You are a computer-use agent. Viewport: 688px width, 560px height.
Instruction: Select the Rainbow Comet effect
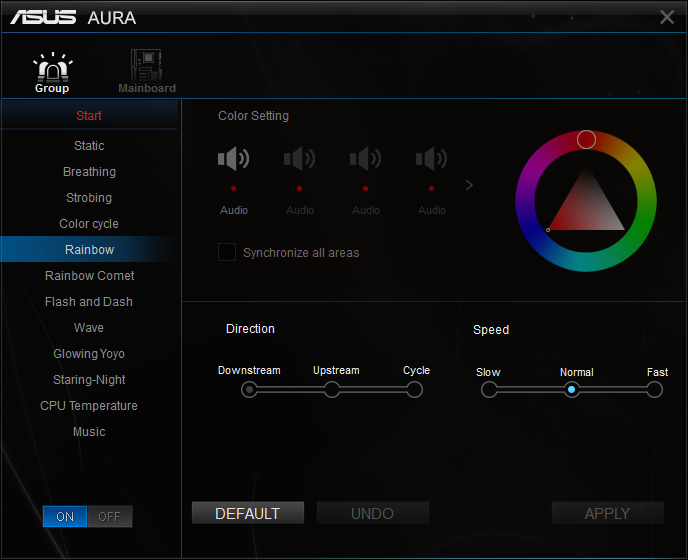pyautogui.click(x=89, y=276)
